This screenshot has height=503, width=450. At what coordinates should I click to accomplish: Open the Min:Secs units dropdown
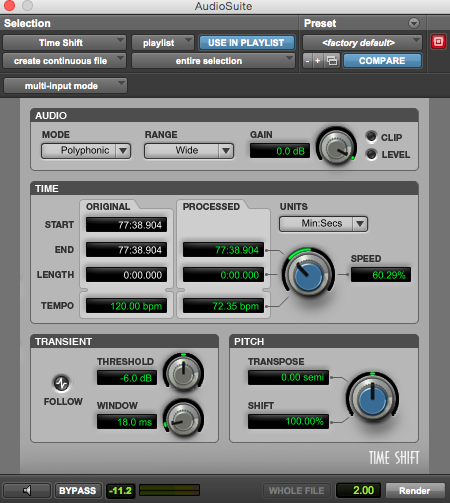point(323,224)
